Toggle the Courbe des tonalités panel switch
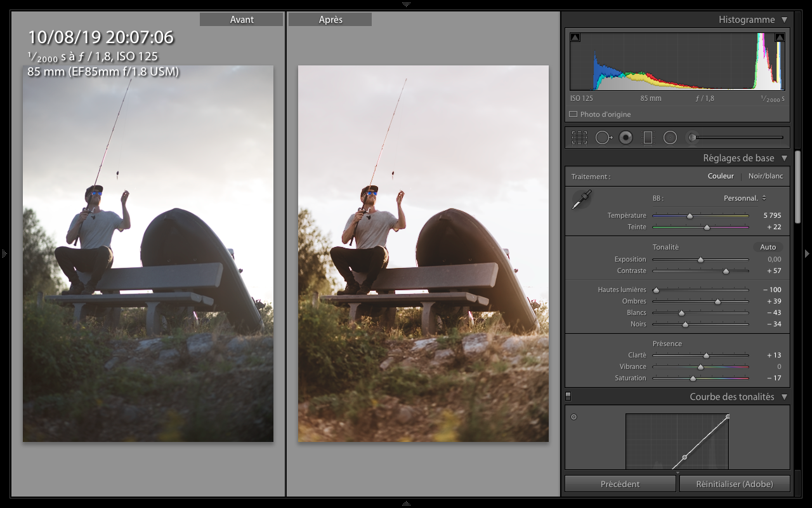The height and width of the screenshot is (508, 812). [568, 396]
